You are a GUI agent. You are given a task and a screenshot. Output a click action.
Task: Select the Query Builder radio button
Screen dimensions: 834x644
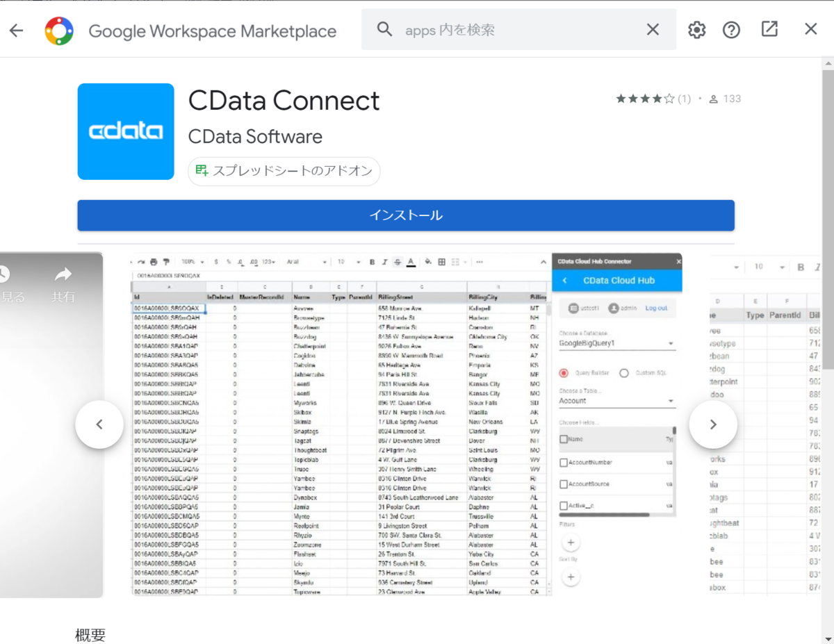coord(564,373)
